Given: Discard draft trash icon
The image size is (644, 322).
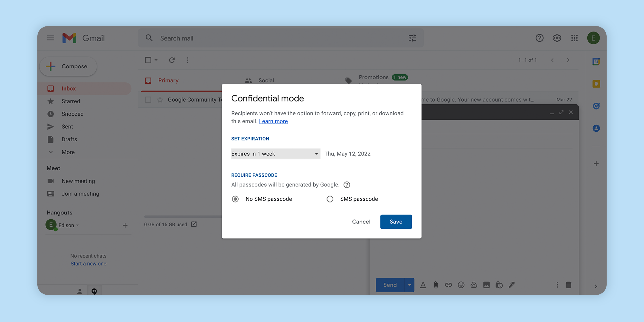Looking at the screenshot, I should (568, 285).
